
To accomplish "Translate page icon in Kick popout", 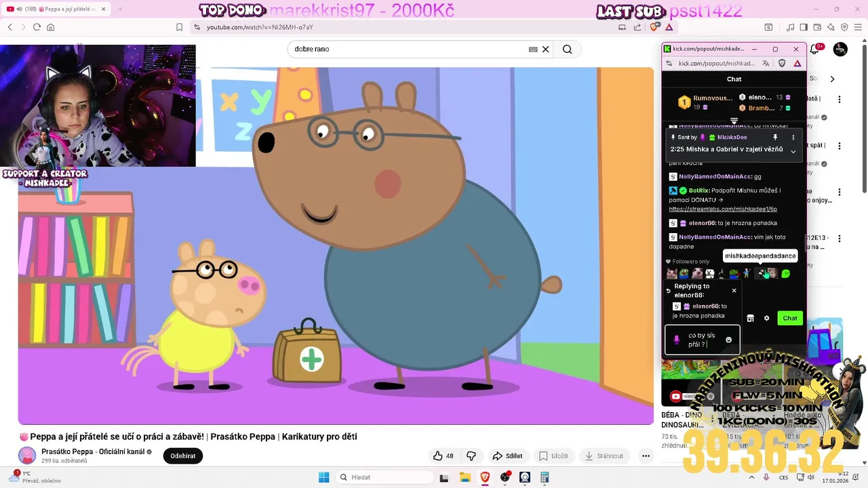I will (x=766, y=63).
